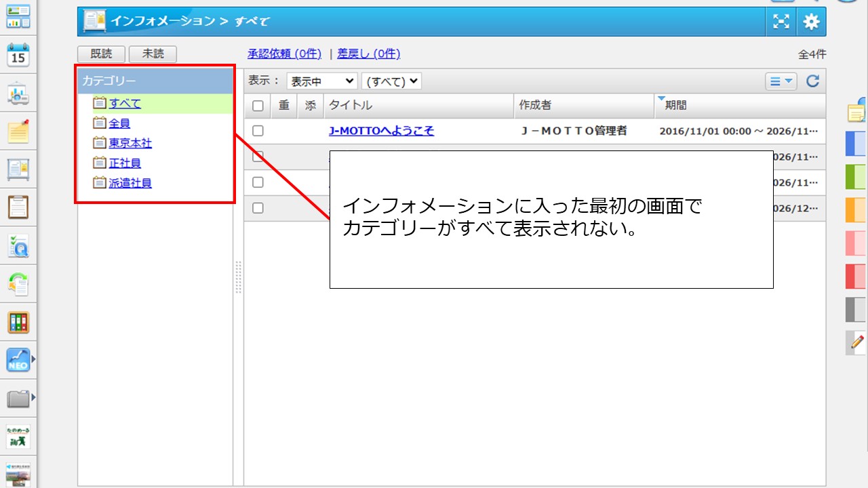The image size is (868, 488).
Task: Check the J-MOTTOへようこそ row checkbox
Action: coord(258,131)
